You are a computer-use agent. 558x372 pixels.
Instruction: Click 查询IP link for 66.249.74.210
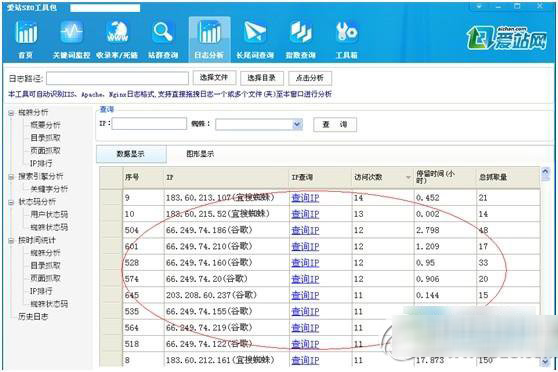click(305, 247)
